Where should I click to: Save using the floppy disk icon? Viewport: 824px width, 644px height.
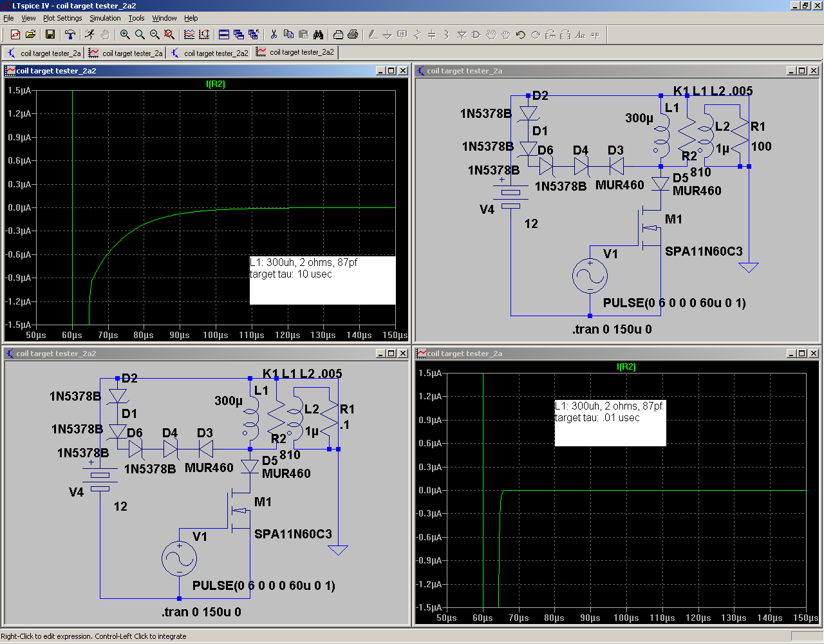coord(50,35)
